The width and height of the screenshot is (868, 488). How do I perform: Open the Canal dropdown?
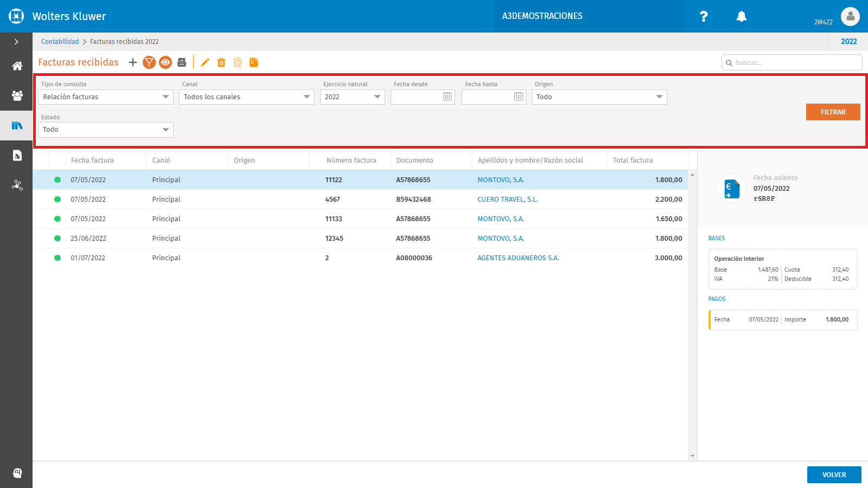(247, 97)
